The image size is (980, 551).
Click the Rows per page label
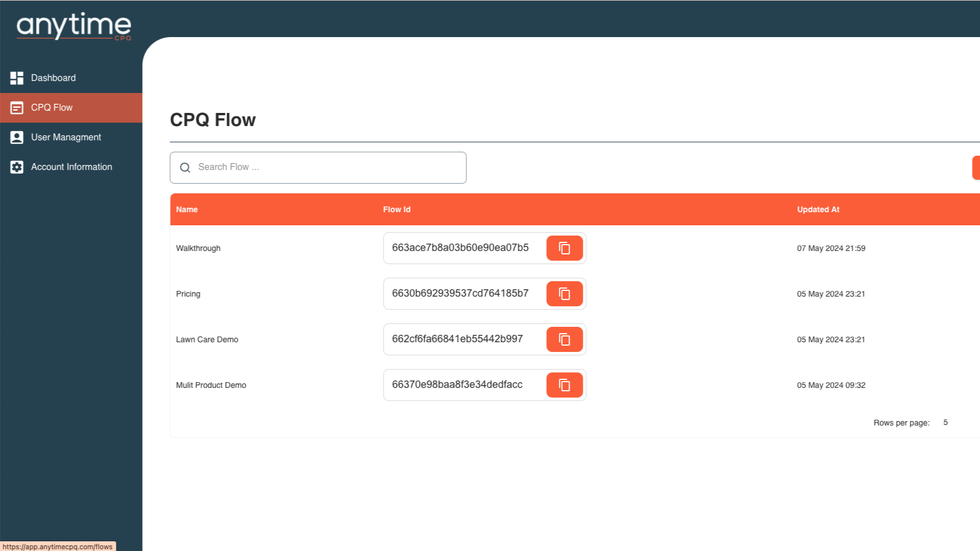[x=901, y=423]
